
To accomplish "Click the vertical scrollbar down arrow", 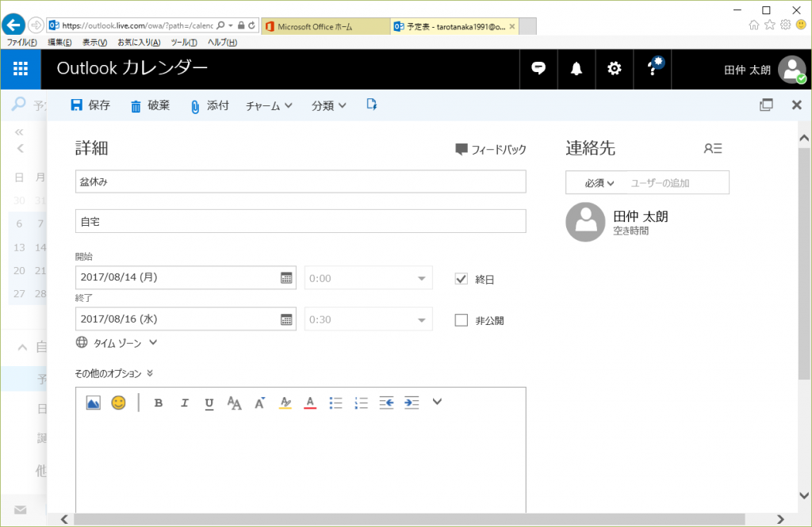I will 804,495.
